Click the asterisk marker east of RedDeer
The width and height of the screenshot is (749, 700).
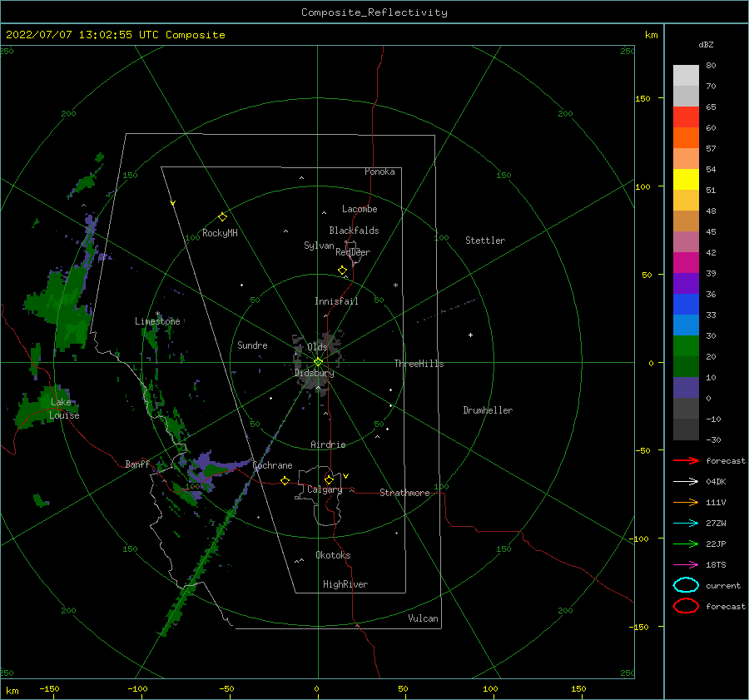(x=395, y=285)
